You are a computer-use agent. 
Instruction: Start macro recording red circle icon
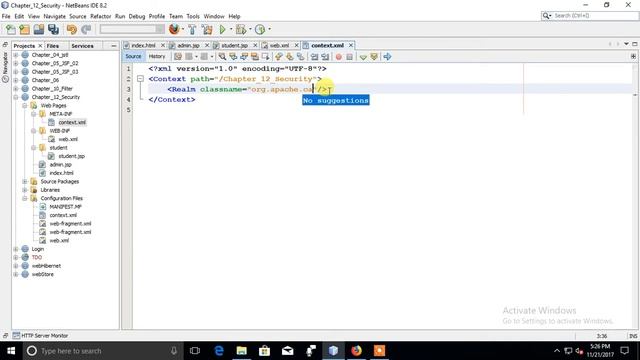(x=338, y=57)
